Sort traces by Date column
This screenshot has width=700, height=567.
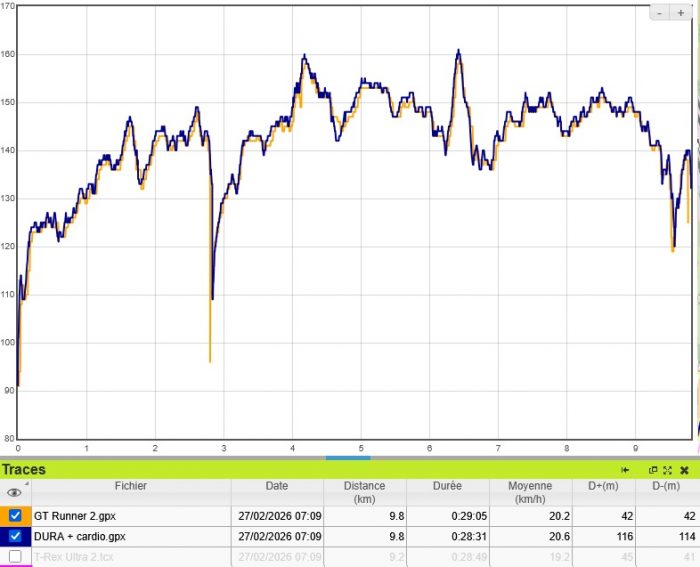pos(277,487)
